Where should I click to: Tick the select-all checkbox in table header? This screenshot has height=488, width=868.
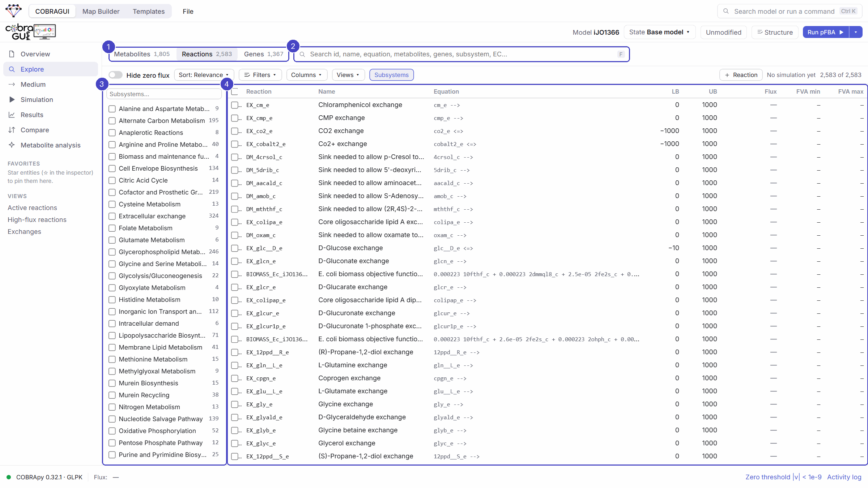click(235, 91)
